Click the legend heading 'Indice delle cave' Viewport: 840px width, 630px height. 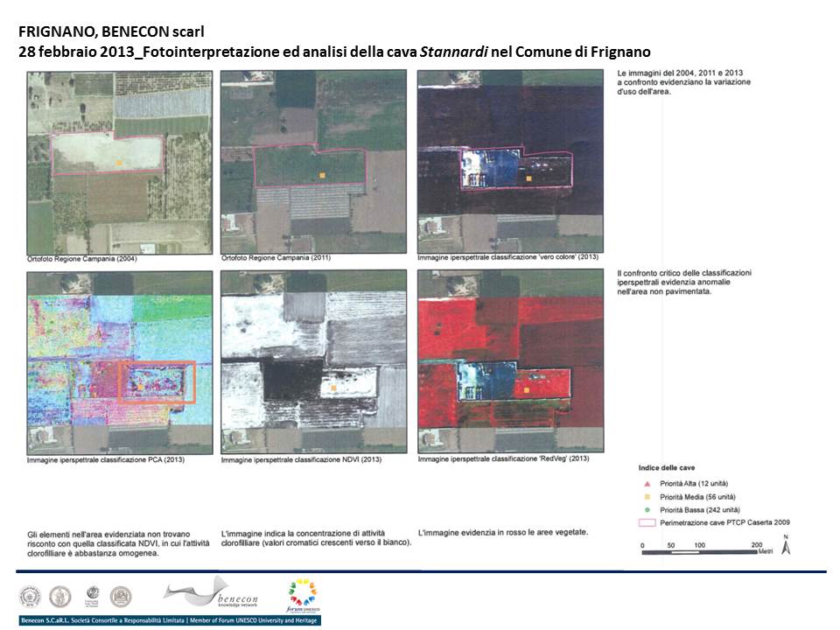pos(667,467)
